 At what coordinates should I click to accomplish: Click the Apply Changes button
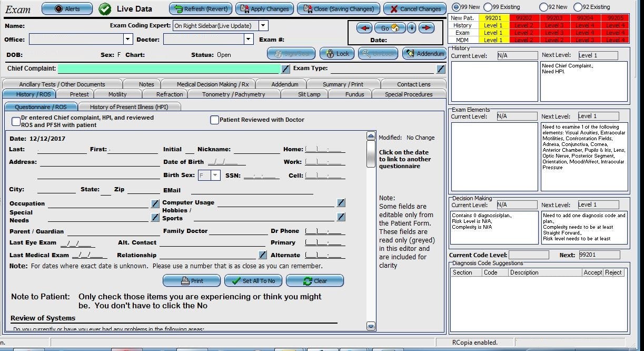click(x=265, y=8)
